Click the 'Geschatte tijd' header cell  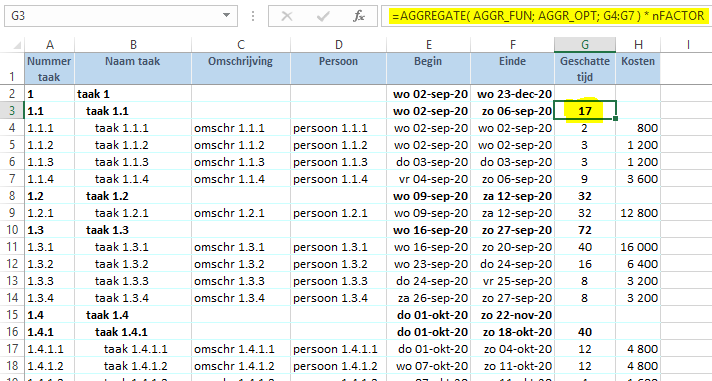tap(585, 69)
